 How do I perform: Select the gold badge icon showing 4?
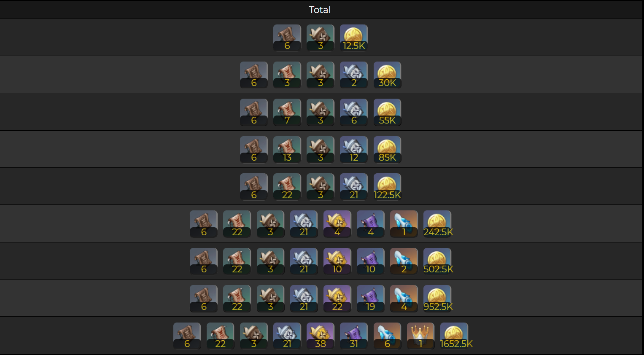[x=337, y=224]
